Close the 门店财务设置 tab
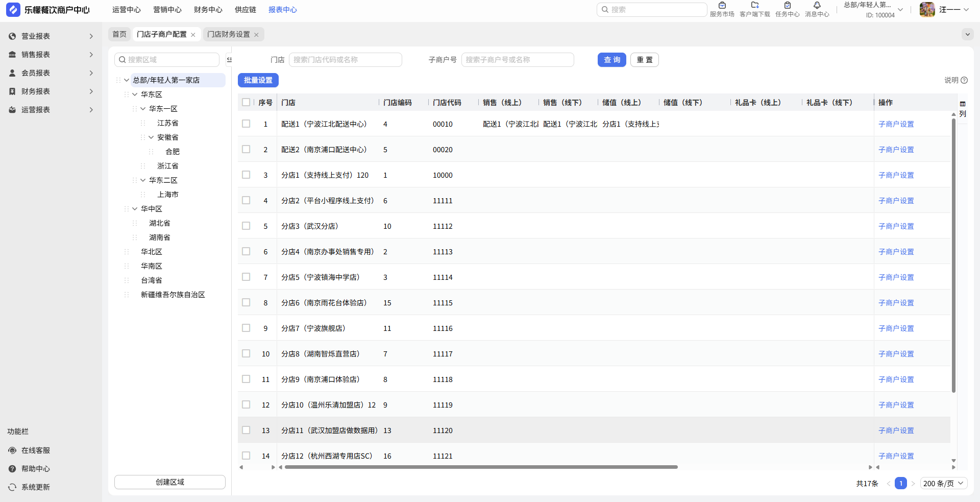This screenshot has height=502, width=980. [256, 35]
